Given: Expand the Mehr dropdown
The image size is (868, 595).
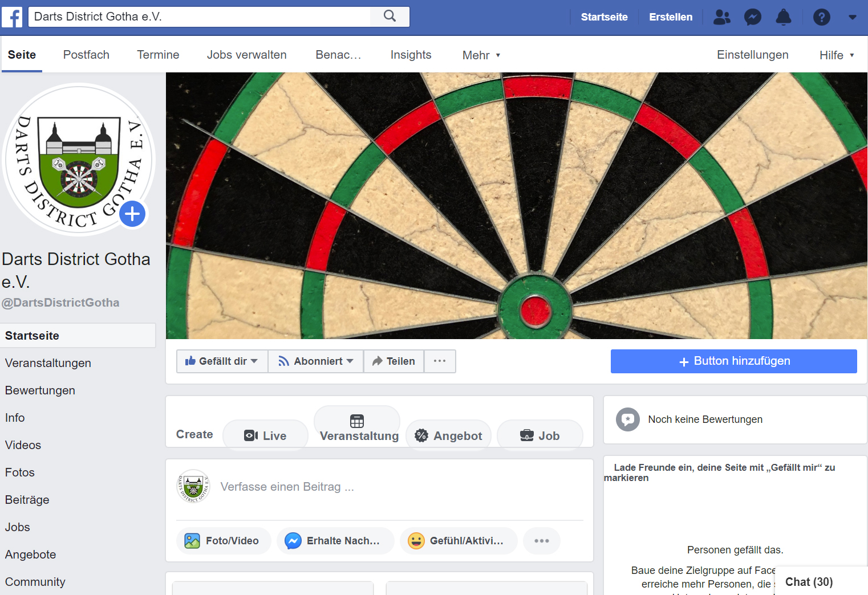Looking at the screenshot, I should coord(481,55).
